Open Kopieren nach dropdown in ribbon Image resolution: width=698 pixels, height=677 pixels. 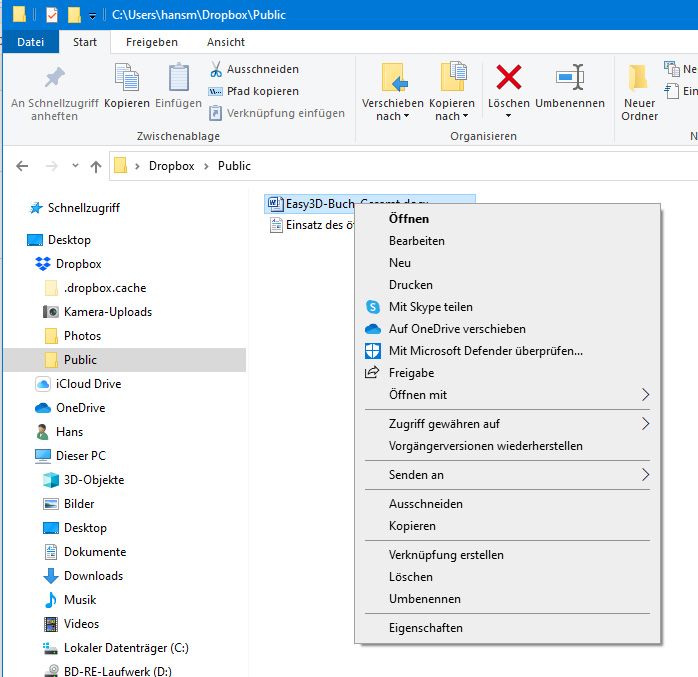pos(451,110)
